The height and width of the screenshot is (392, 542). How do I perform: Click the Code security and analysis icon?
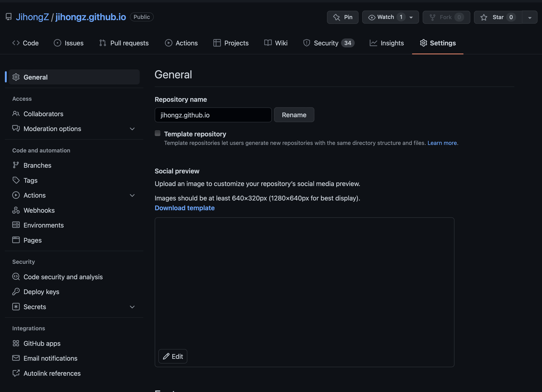[16, 277]
